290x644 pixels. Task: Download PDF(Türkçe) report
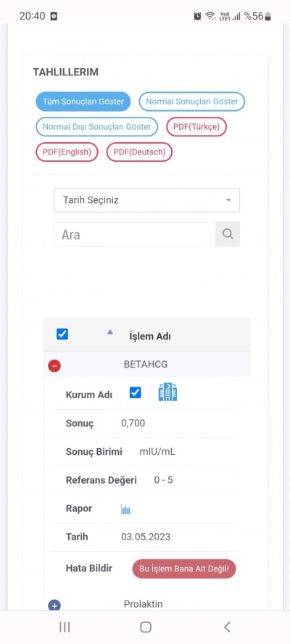click(196, 127)
